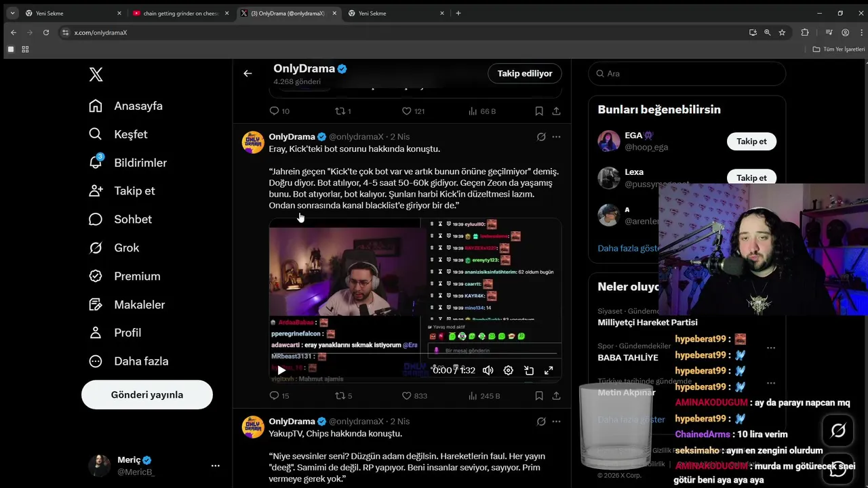This screenshot has height=488, width=868.
Task: Close the OnlyDrama tab
Action: coord(335,13)
